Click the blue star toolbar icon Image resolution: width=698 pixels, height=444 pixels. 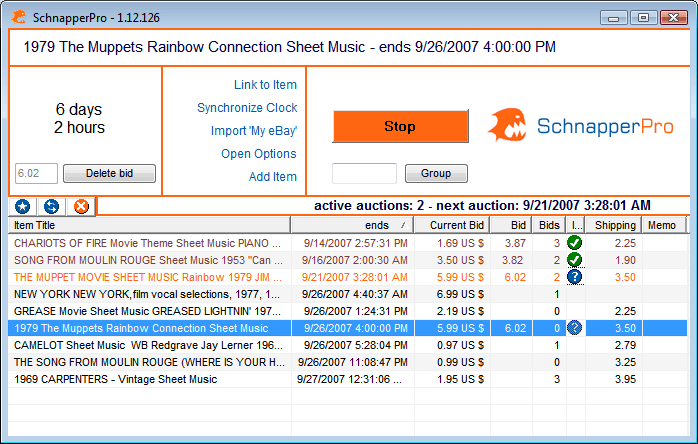(x=23, y=207)
